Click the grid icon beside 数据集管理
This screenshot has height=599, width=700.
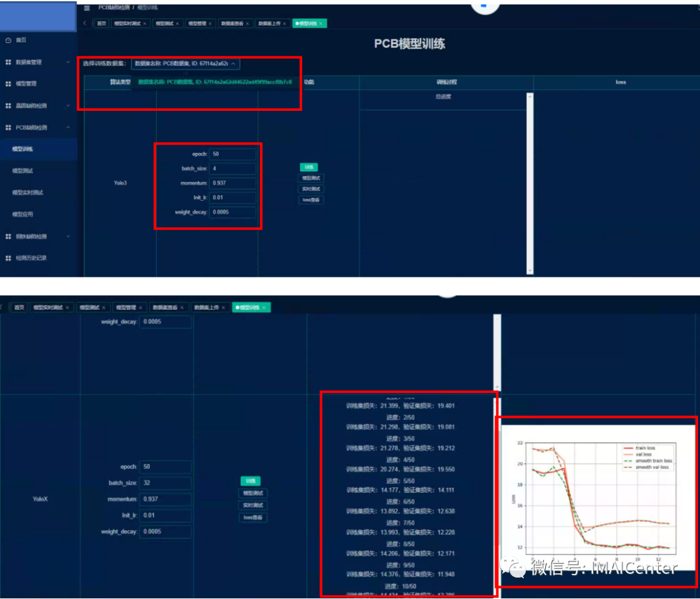pos(8,62)
